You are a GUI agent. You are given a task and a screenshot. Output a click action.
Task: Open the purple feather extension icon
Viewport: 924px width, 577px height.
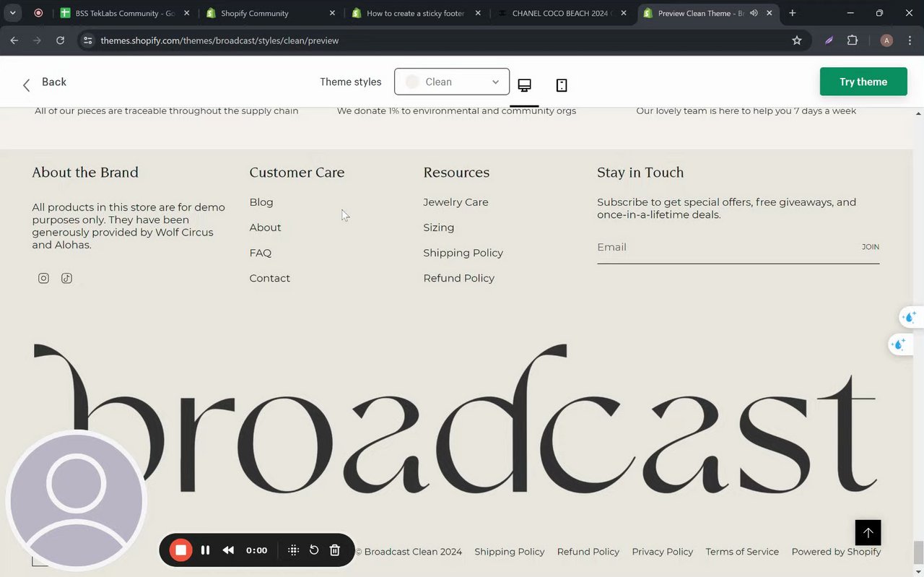click(829, 40)
